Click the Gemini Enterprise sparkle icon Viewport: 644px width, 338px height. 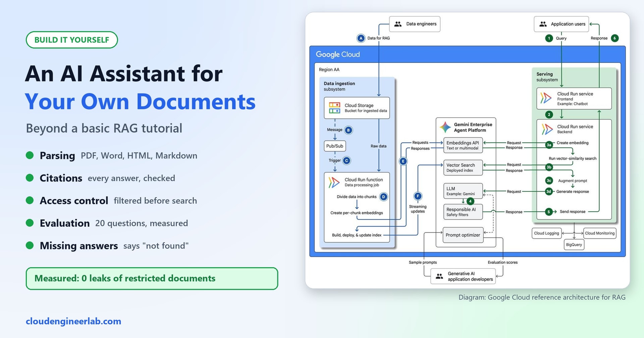(445, 127)
